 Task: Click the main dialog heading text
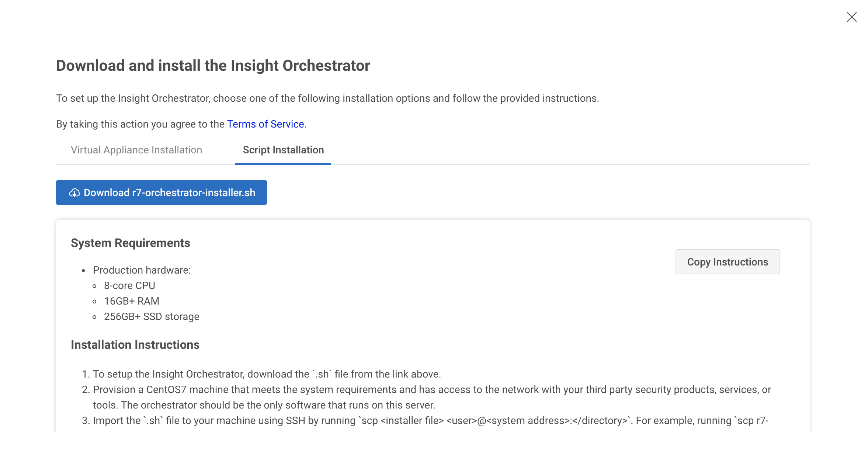213,66
